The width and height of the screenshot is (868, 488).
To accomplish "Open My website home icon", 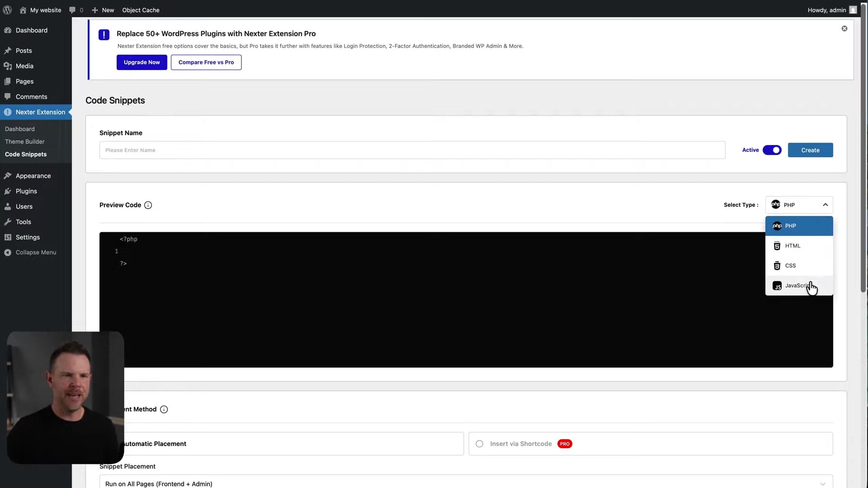I will 23,9.
